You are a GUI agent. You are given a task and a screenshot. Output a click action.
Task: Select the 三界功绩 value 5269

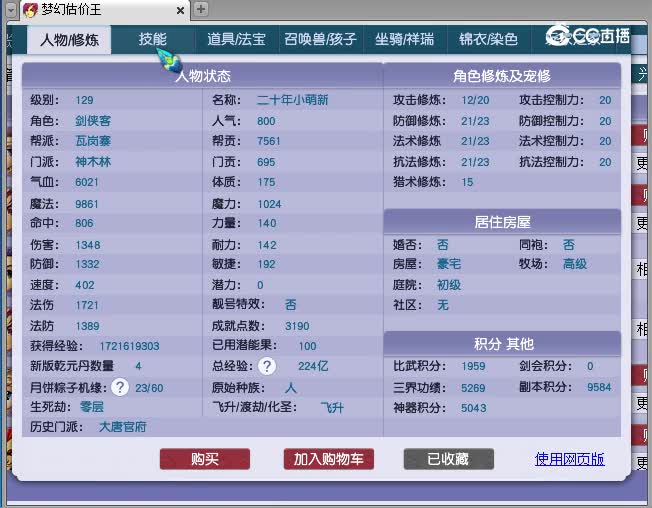[473, 388]
